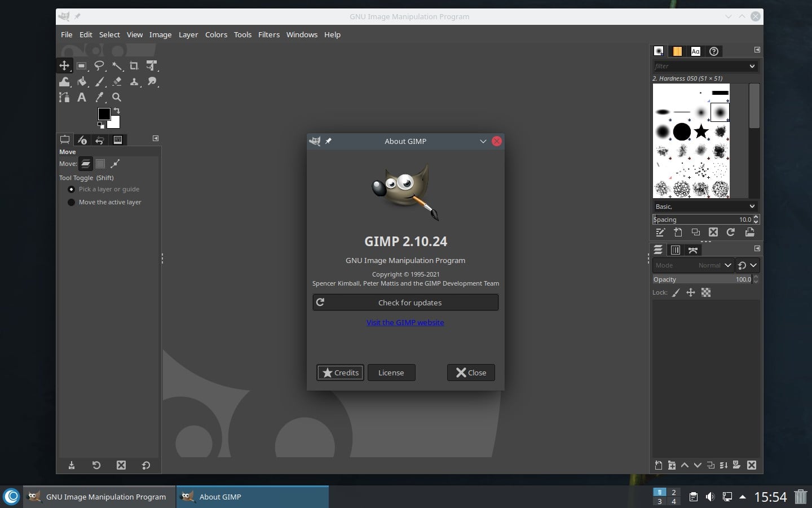The width and height of the screenshot is (812, 508).
Task: Select the Color Picker eyedropper tool
Action: [x=99, y=97]
